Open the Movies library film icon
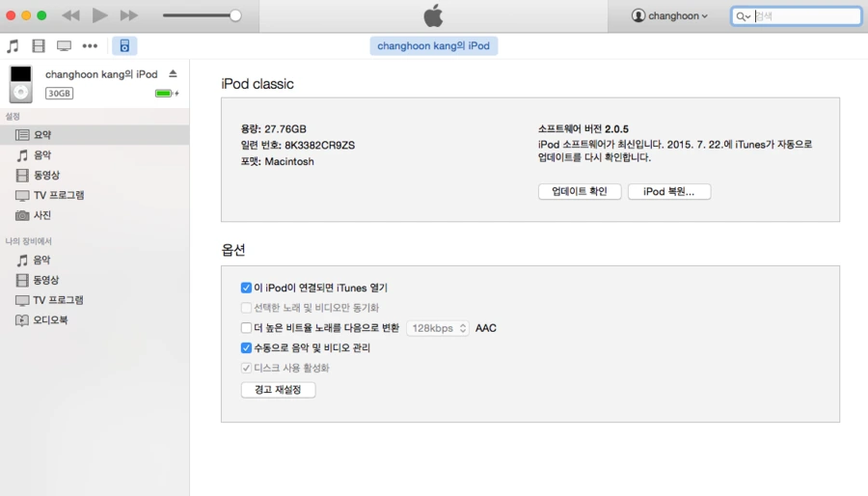Image resolution: width=868 pixels, height=496 pixels. [x=39, y=46]
